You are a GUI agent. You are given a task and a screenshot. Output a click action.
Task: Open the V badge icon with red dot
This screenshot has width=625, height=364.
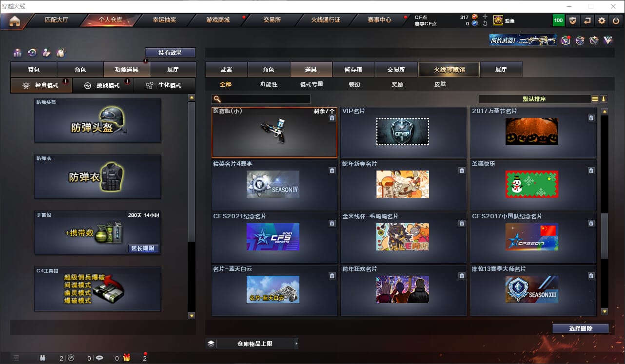tap(566, 40)
